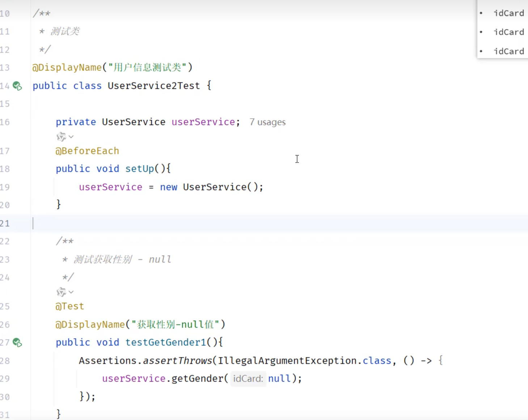Select the second idCard entry in popup
Screen dimensions: 528x420
pyautogui.click(x=508, y=32)
